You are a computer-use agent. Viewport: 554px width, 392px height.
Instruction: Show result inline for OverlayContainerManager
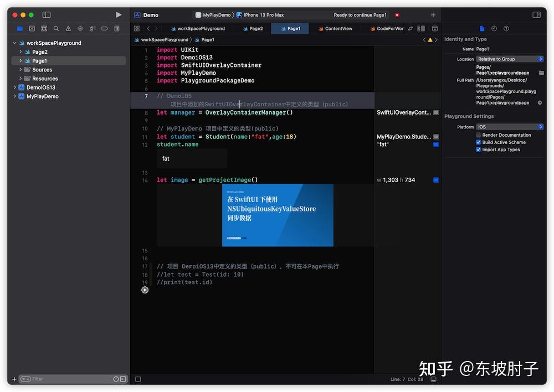point(437,112)
